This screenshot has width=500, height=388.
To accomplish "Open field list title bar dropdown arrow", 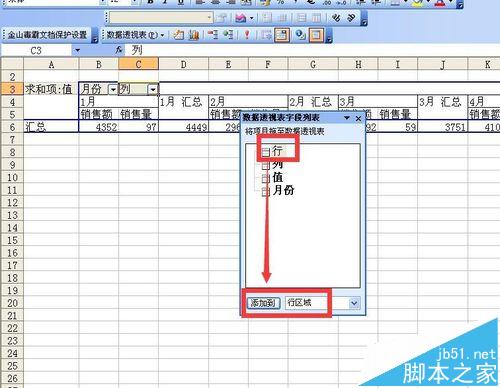I will tap(347, 118).
